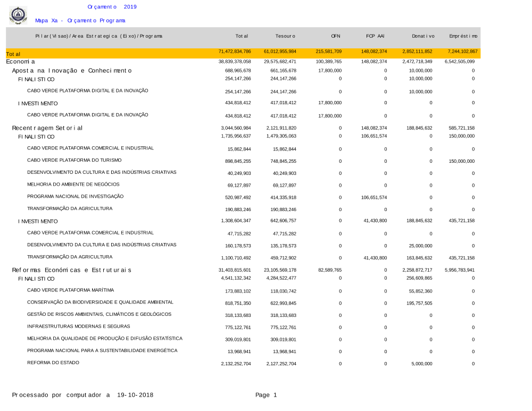Select the Aposta na Inovação e Conhecimento row
Viewport: 532px width, 411px height.
coord(72,71)
